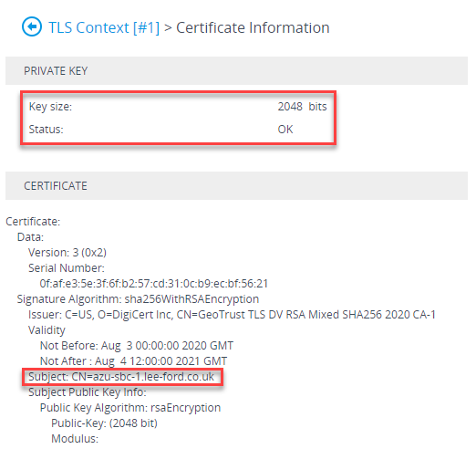Viewport: 476px width, 449px height.
Task: Click the Key size 2048 bits value
Action: (302, 107)
